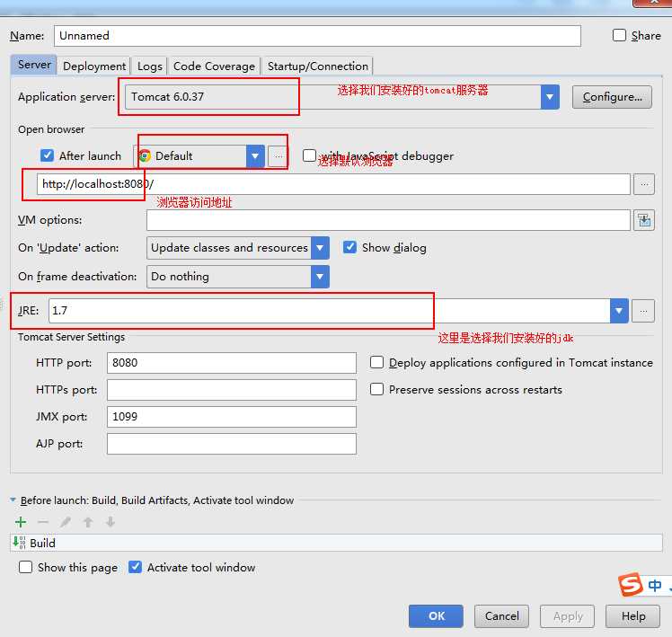Screen dimensions: 672x637
Task: Click the Configure... button
Action: click(612, 97)
